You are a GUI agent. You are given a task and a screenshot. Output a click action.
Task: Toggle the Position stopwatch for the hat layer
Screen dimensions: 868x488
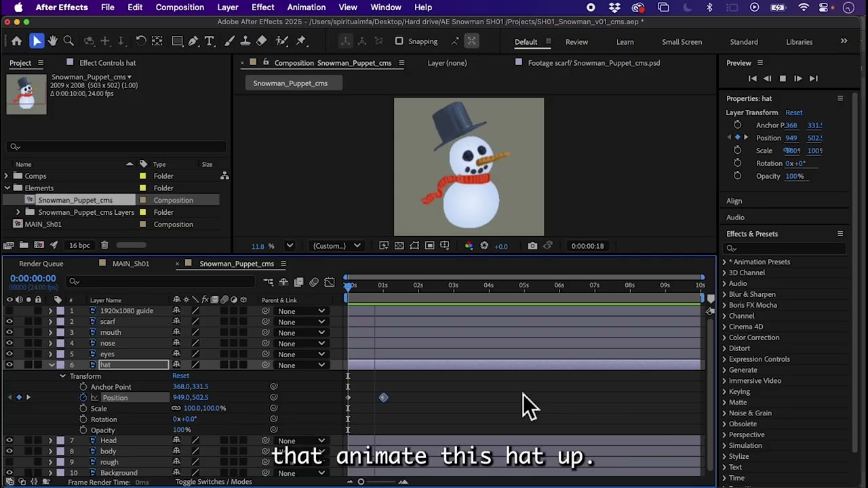83,398
